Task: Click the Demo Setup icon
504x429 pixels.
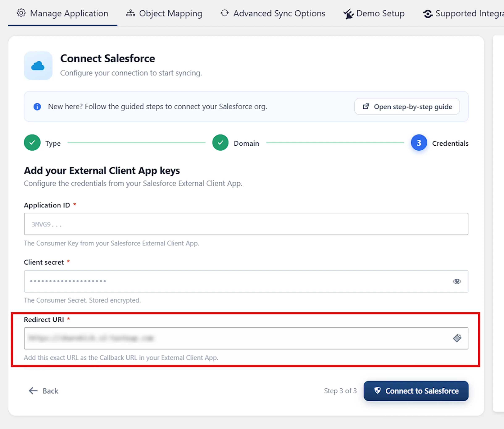Action: pos(348,14)
